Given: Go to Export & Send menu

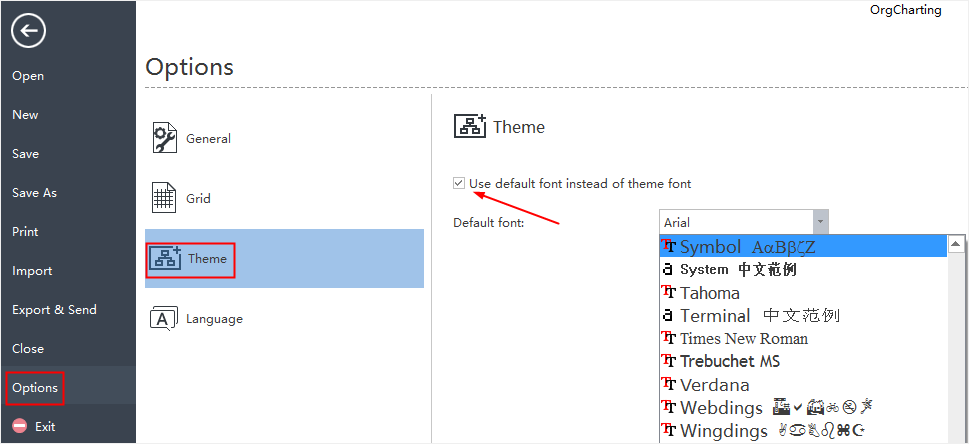Looking at the screenshot, I should (54, 309).
